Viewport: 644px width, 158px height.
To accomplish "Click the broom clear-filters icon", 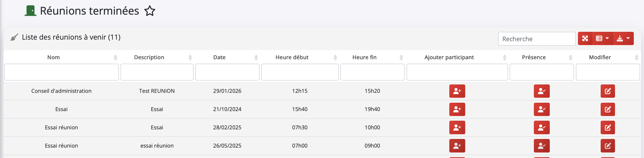I will (x=14, y=37).
